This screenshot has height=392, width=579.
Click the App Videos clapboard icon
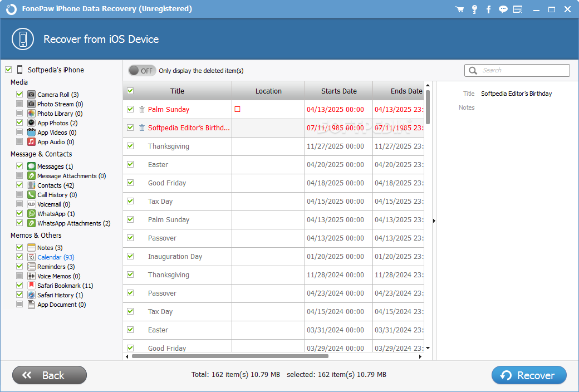pos(31,133)
